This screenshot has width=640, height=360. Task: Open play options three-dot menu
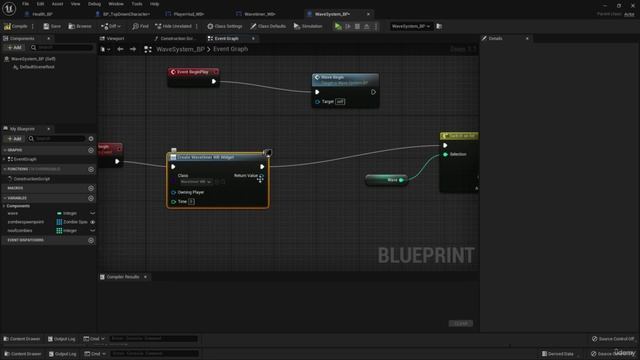click(376, 26)
